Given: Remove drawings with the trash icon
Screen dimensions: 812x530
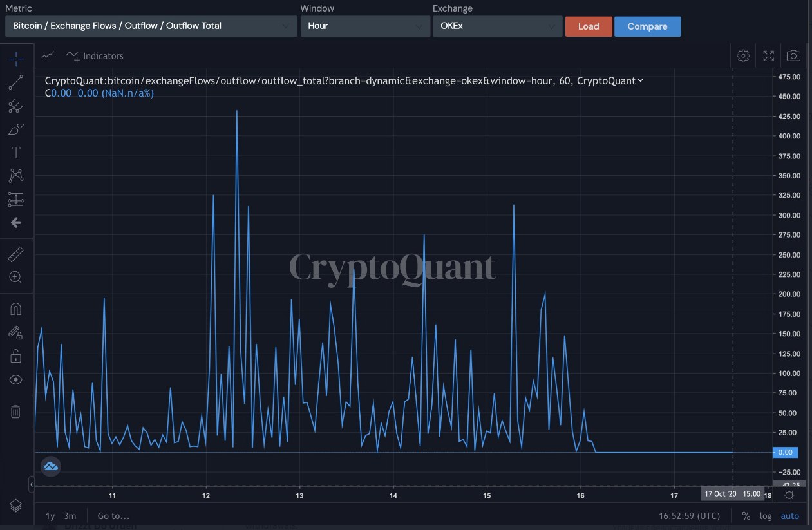Looking at the screenshot, I should click(16, 412).
